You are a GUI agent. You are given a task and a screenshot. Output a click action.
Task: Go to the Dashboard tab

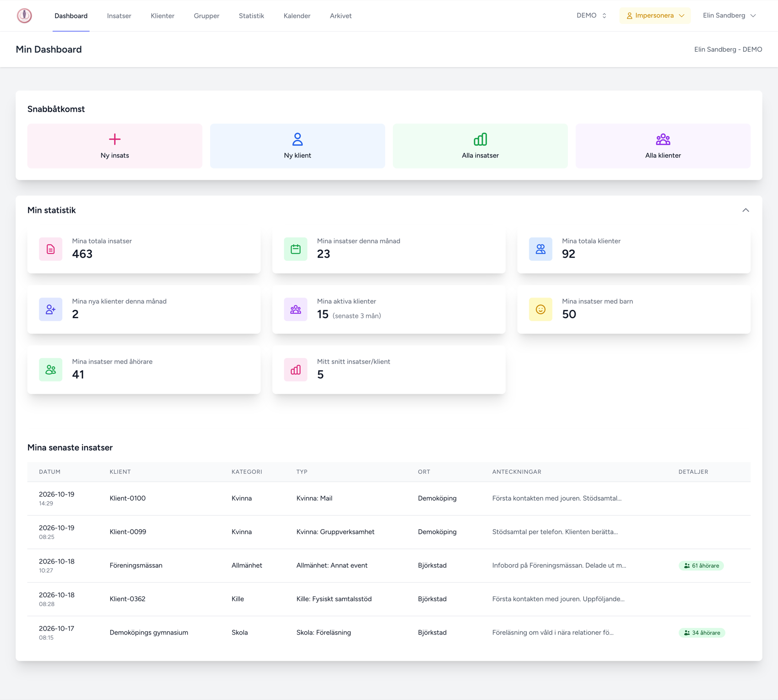click(x=71, y=16)
